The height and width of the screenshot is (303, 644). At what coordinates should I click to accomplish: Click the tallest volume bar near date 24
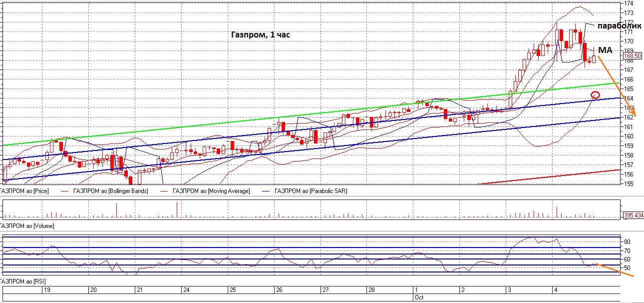[x=177, y=210]
